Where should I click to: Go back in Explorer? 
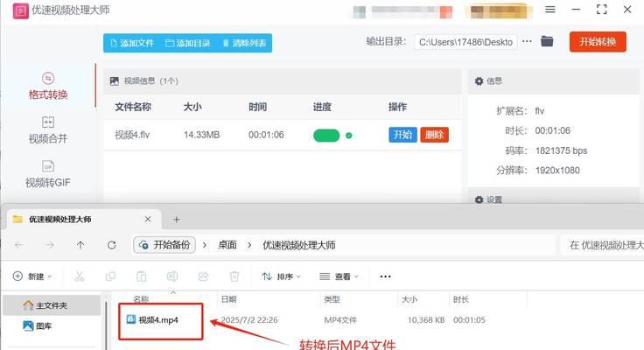pyautogui.click(x=19, y=245)
